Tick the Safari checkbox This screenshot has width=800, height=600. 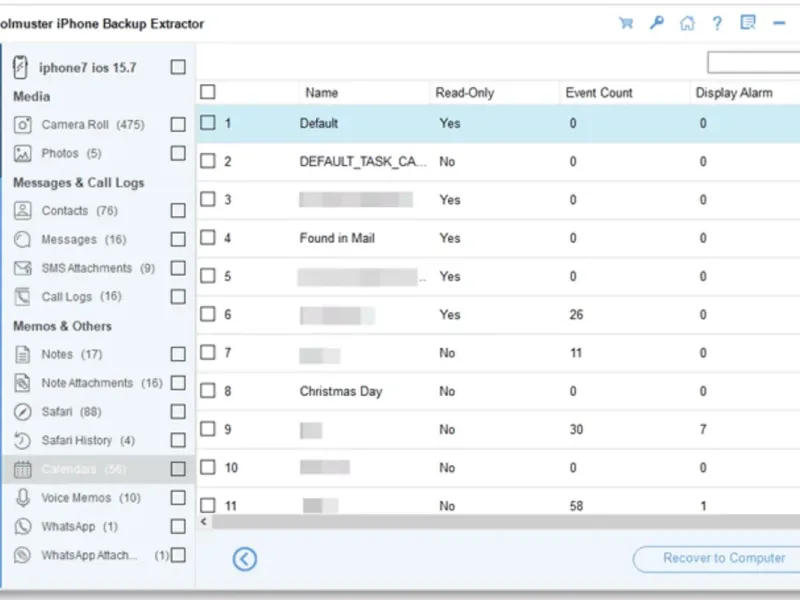[x=178, y=411]
